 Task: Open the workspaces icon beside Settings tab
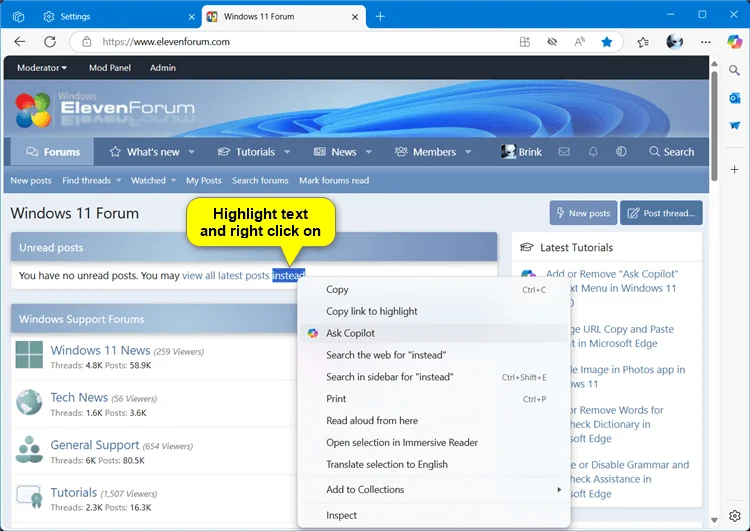pos(18,17)
